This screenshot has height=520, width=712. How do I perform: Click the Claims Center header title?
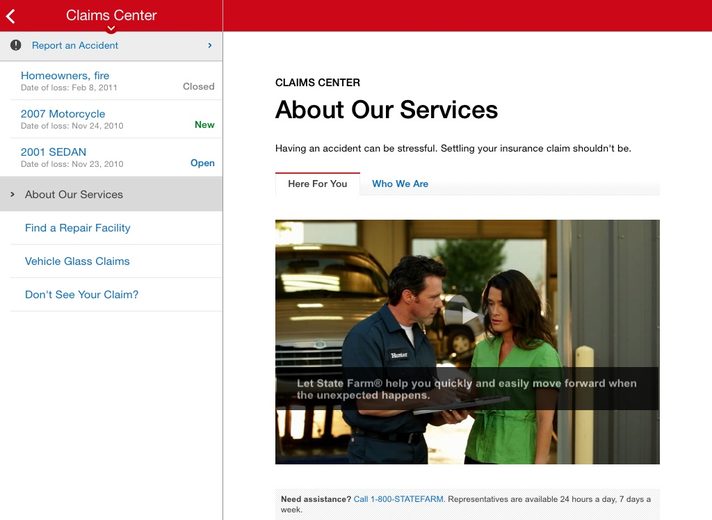click(x=111, y=15)
